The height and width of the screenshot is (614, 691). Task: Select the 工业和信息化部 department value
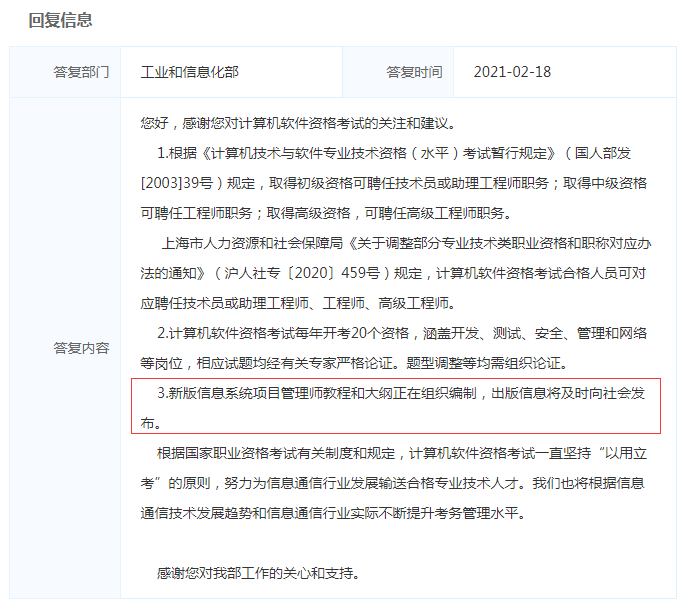190,72
